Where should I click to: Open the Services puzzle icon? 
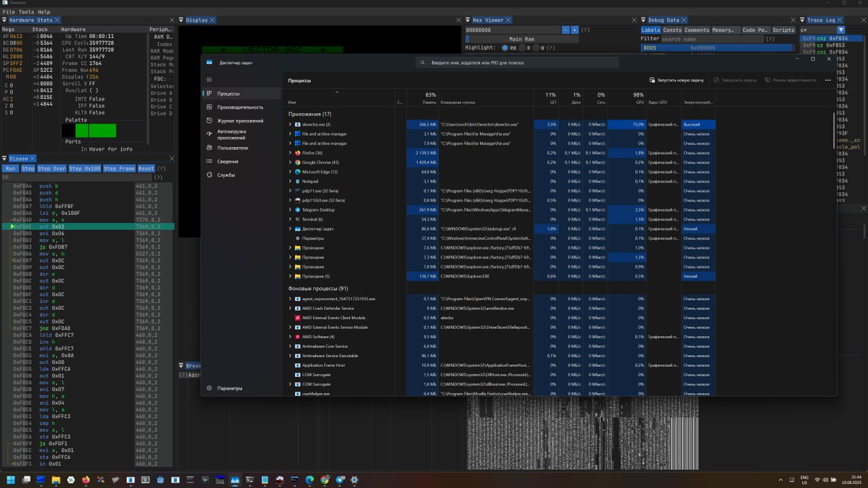(210, 175)
